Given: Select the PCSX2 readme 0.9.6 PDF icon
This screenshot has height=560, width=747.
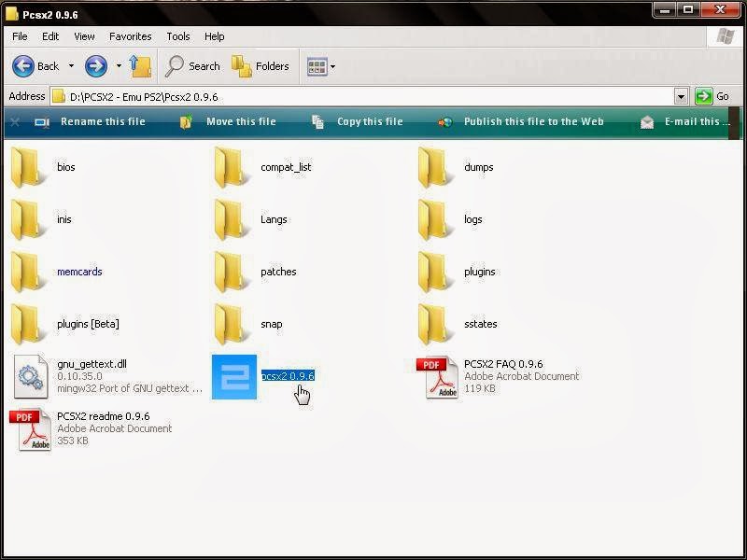Looking at the screenshot, I should 31,429.
